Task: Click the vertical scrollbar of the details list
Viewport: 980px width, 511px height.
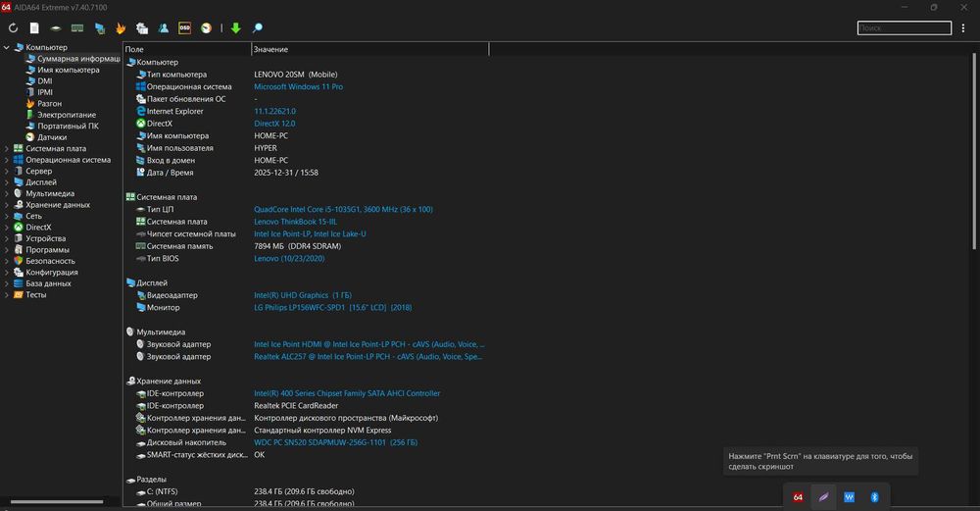Action: [x=974, y=151]
